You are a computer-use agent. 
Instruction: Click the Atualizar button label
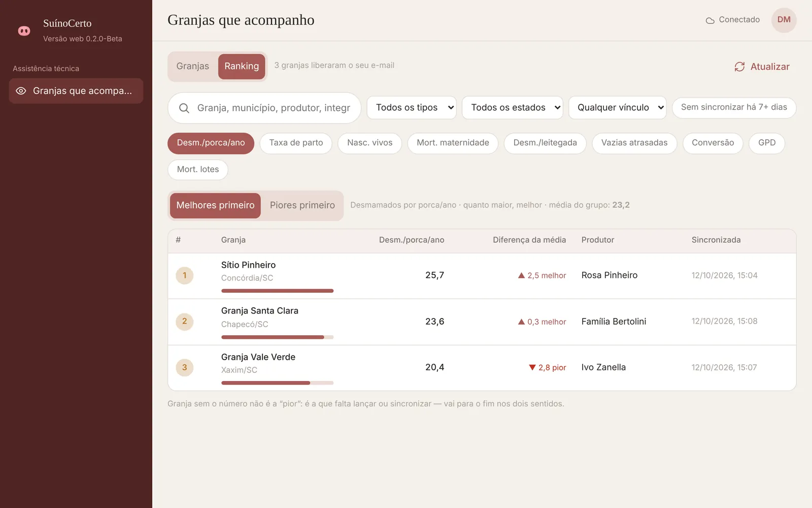[x=770, y=67]
